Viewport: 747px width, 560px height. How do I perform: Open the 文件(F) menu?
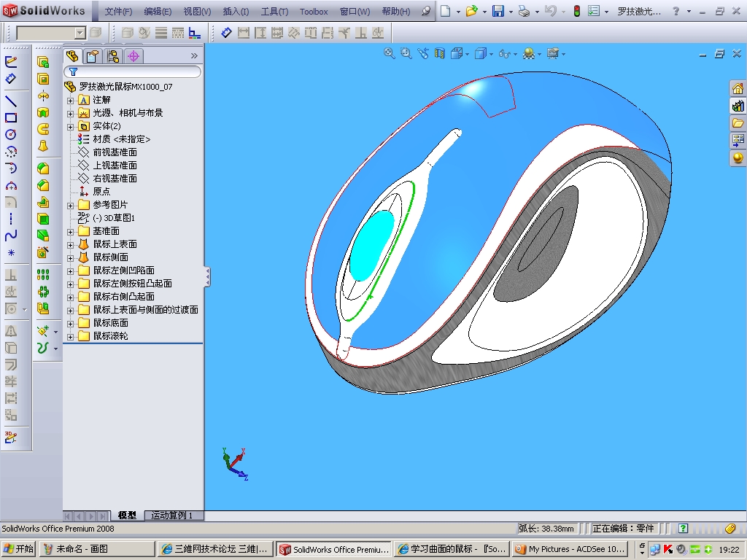tap(118, 12)
